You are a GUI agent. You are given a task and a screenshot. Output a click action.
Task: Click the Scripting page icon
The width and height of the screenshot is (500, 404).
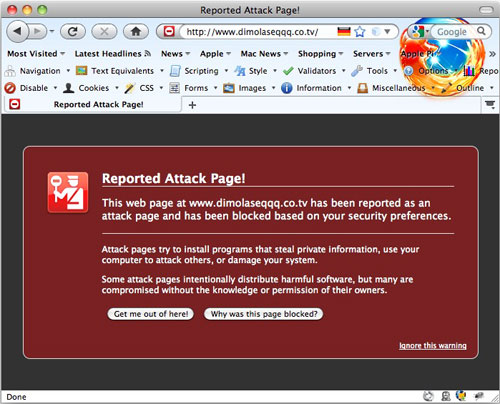[175, 71]
